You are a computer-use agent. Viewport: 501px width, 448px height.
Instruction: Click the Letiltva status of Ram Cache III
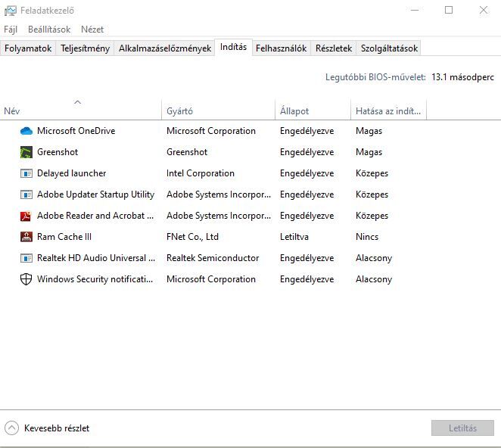click(294, 237)
